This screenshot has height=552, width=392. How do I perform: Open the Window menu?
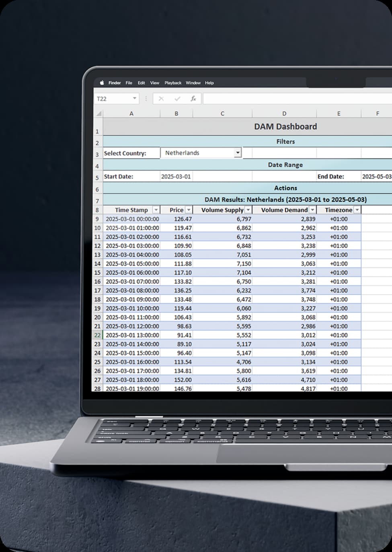[x=193, y=83]
